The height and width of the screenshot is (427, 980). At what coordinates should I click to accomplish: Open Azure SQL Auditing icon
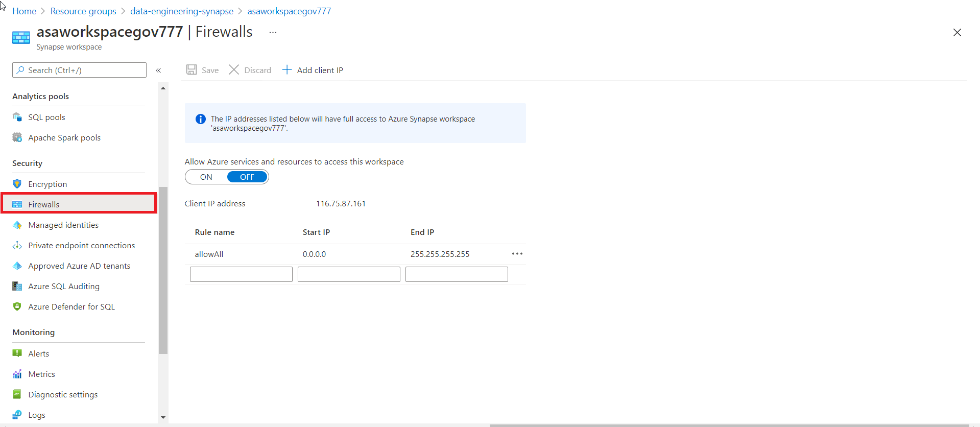coord(17,286)
